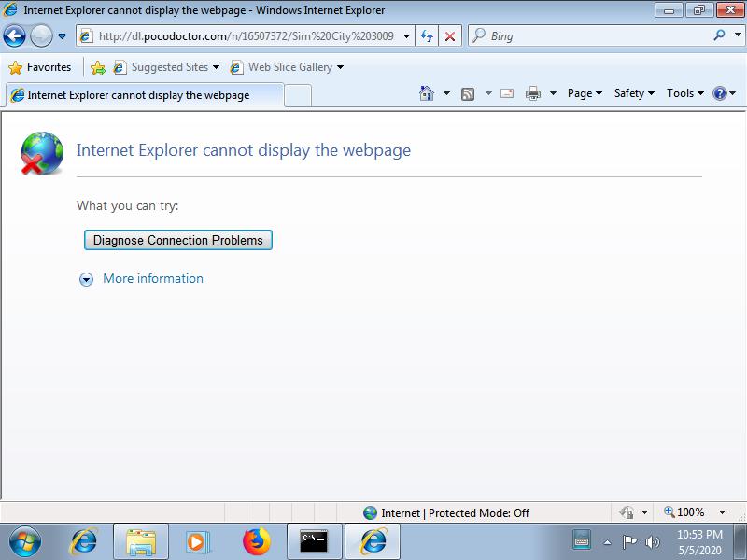Open Windows Media Player taskbar icon

point(197,542)
